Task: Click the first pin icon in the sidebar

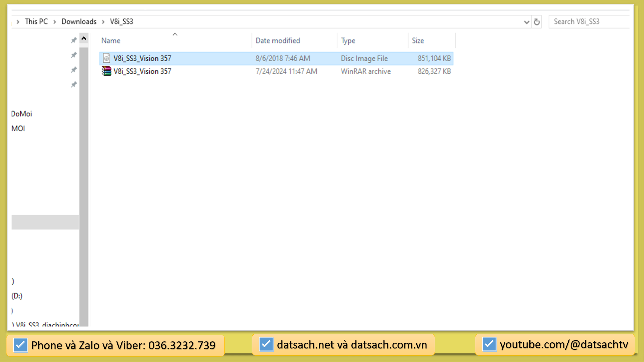Action: (74, 40)
